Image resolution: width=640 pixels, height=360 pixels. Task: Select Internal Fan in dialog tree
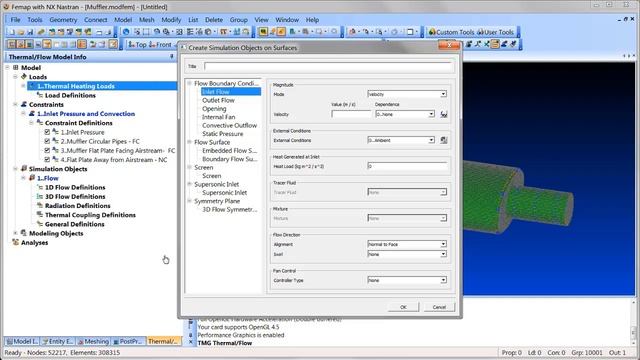(219, 117)
